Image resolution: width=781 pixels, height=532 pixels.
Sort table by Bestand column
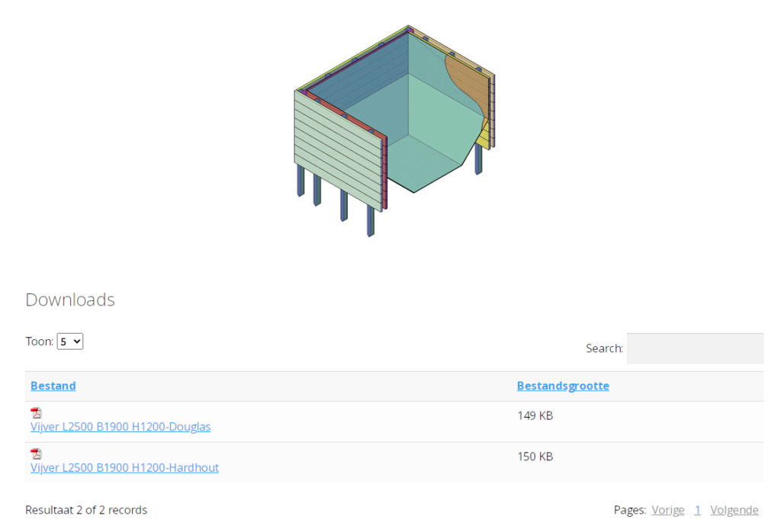[53, 386]
